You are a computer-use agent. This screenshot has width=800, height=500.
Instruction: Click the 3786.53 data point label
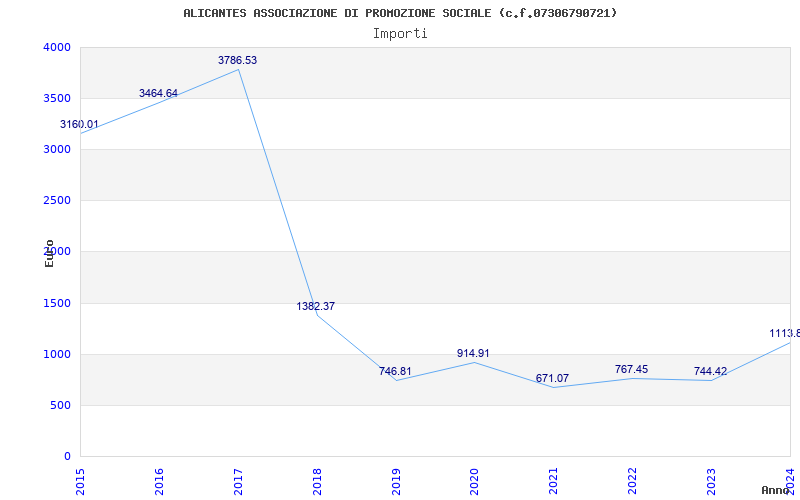coord(238,60)
